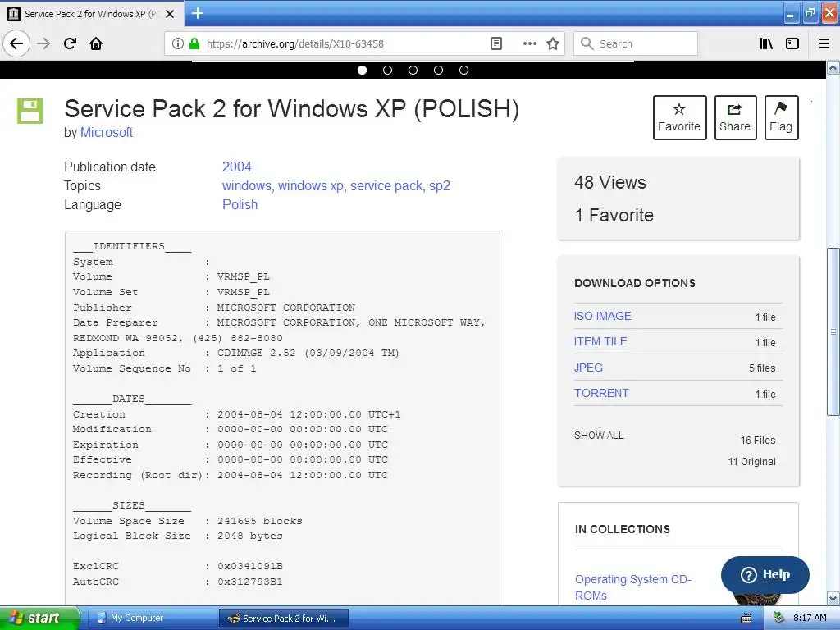Click the Search input box
This screenshot has width=840, height=630.
[x=636, y=43]
